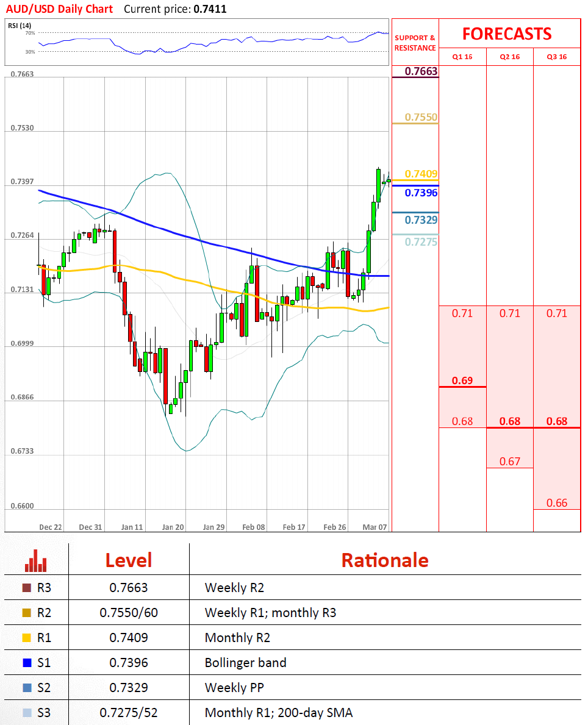Click the RSI (14) label
This screenshot has height=725, width=588.
(20, 26)
